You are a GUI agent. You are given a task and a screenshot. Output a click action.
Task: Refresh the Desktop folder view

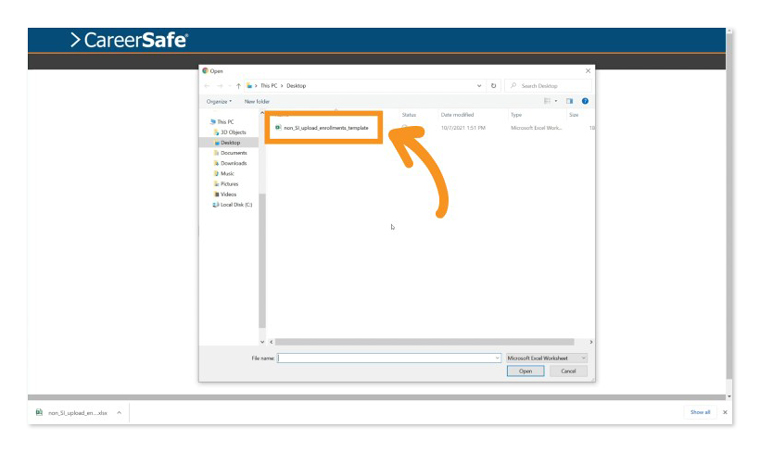coord(493,86)
